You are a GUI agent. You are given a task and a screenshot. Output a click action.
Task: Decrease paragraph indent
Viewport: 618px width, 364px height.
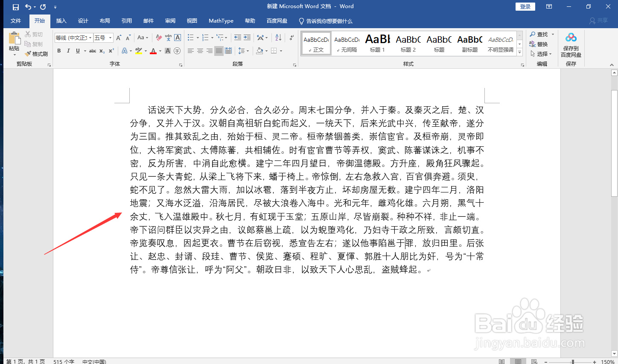(238, 38)
